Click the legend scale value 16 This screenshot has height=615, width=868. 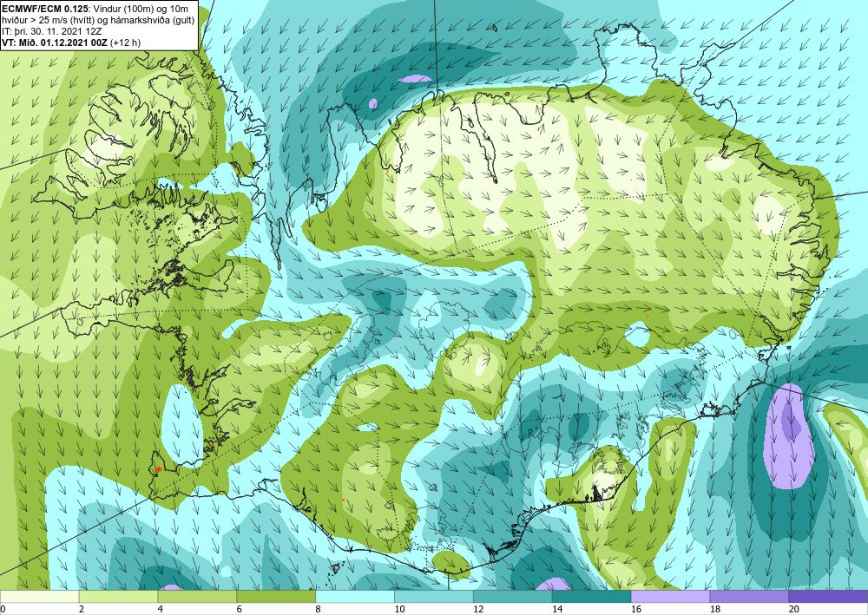636,610
